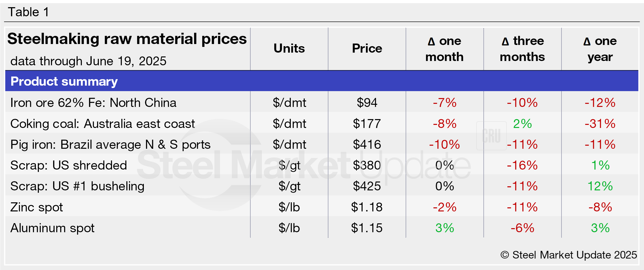The width and height of the screenshot is (644, 270).
Task: Select the Price column header
Action: [x=367, y=49]
